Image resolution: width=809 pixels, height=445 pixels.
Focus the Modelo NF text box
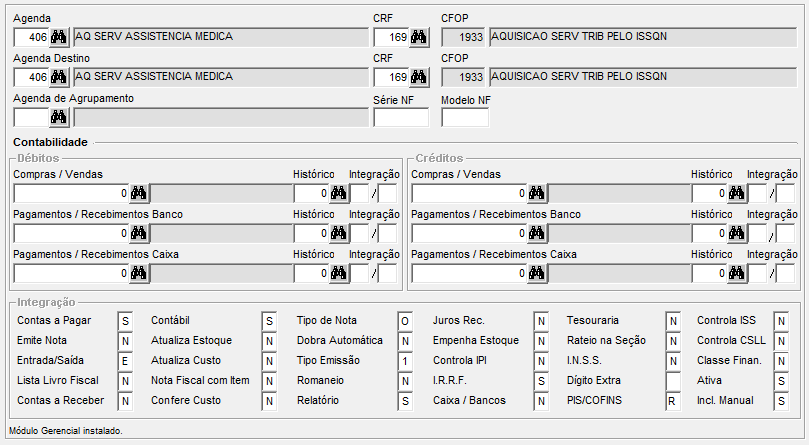click(465, 117)
